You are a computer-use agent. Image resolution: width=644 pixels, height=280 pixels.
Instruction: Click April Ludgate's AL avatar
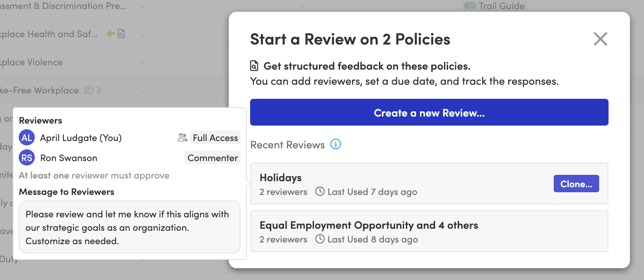click(27, 138)
